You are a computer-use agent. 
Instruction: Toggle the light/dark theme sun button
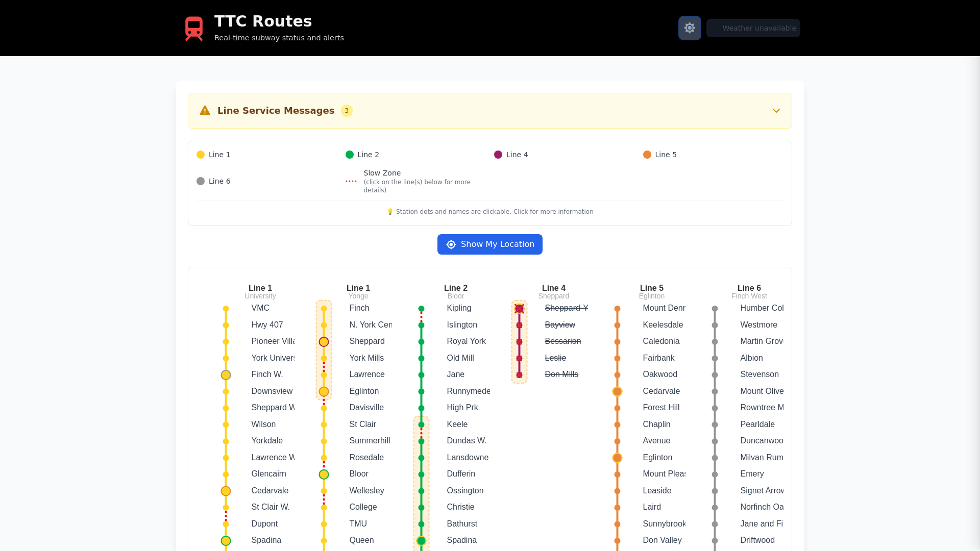690,28
